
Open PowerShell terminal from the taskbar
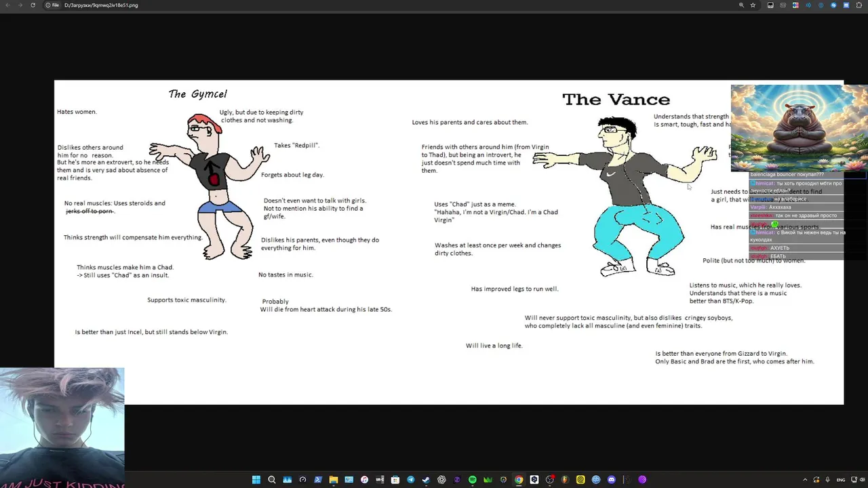[318, 480]
